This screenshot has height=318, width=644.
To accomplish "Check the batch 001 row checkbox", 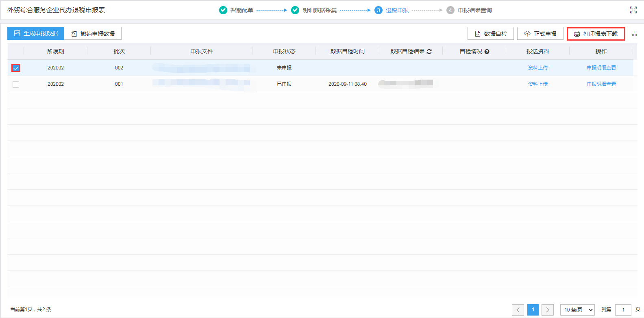I will click(x=16, y=84).
